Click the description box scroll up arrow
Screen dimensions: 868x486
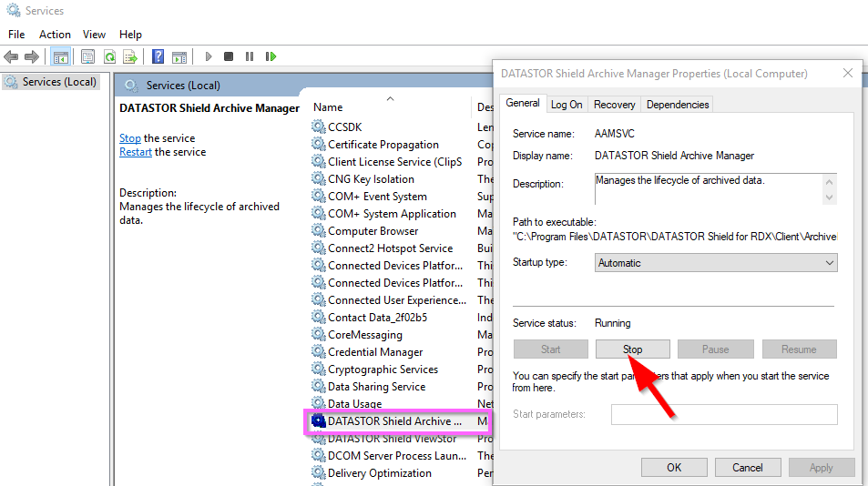pos(829,182)
